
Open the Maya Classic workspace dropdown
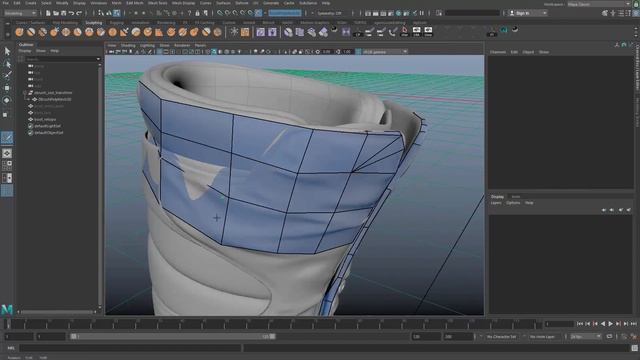point(598,4)
